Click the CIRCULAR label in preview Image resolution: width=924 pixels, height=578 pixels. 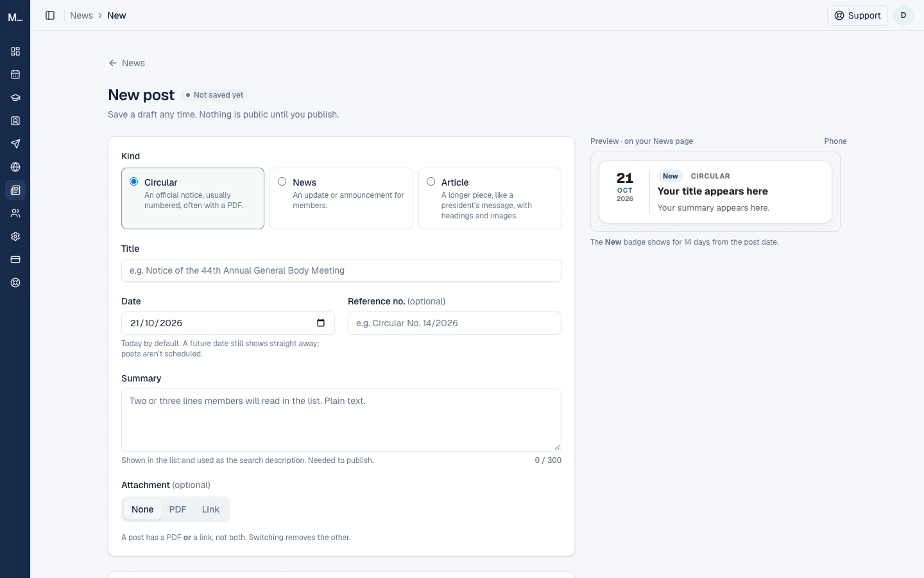point(710,176)
